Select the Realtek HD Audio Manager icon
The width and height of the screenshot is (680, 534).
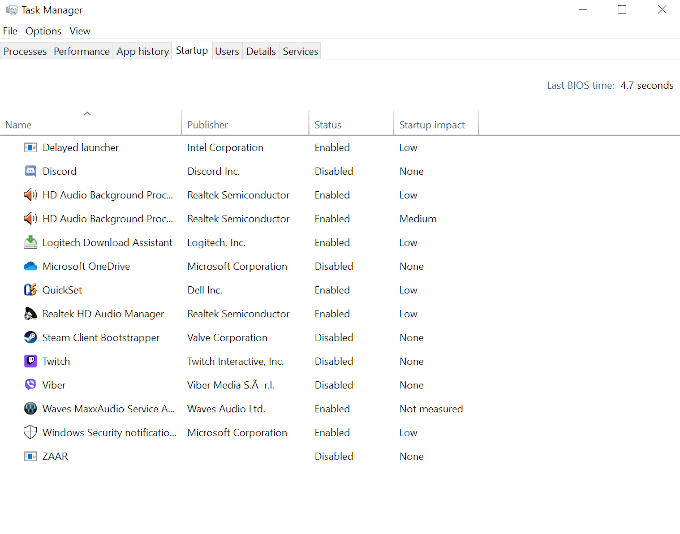coord(30,314)
